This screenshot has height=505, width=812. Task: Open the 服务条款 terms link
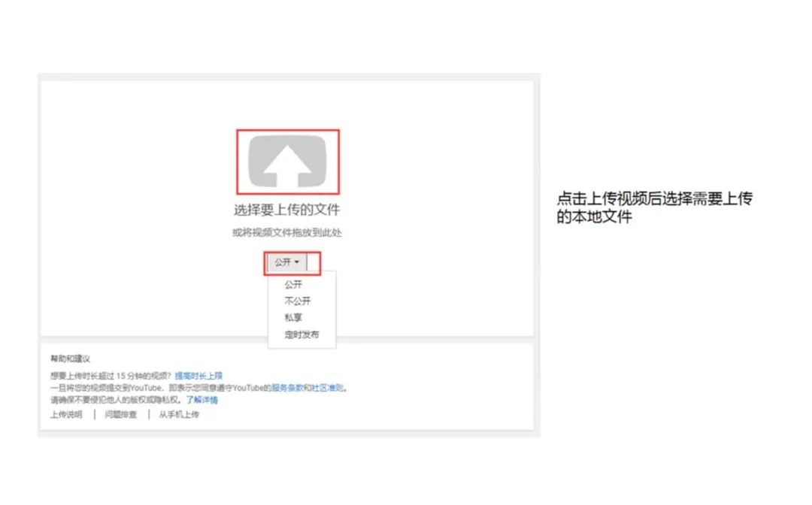(283, 388)
